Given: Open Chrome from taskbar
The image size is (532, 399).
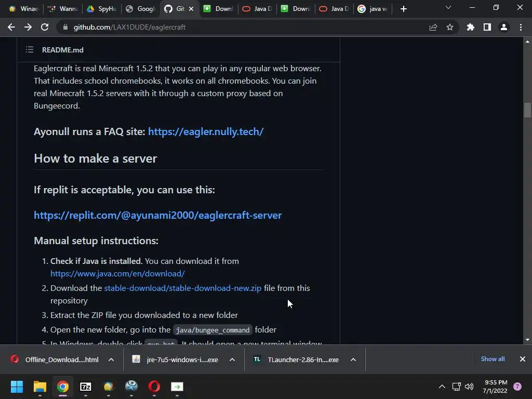Looking at the screenshot, I should pos(63,387).
